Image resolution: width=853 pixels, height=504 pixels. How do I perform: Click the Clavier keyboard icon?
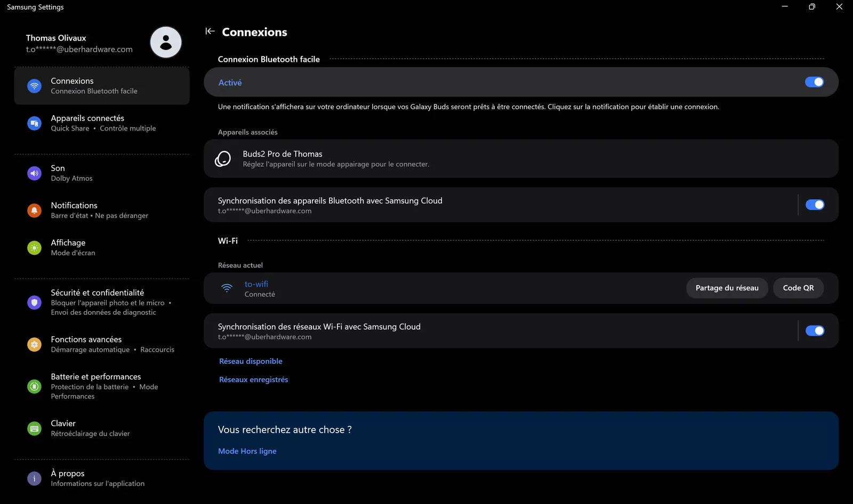click(x=34, y=428)
